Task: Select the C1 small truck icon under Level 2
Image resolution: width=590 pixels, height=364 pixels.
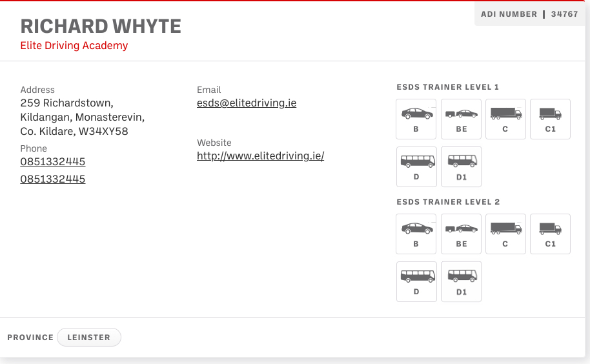Action: click(x=550, y=234)
